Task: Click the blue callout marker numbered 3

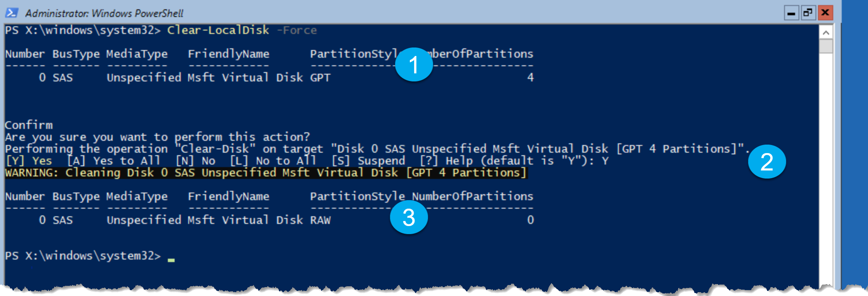Action: (x=409, y=217)
